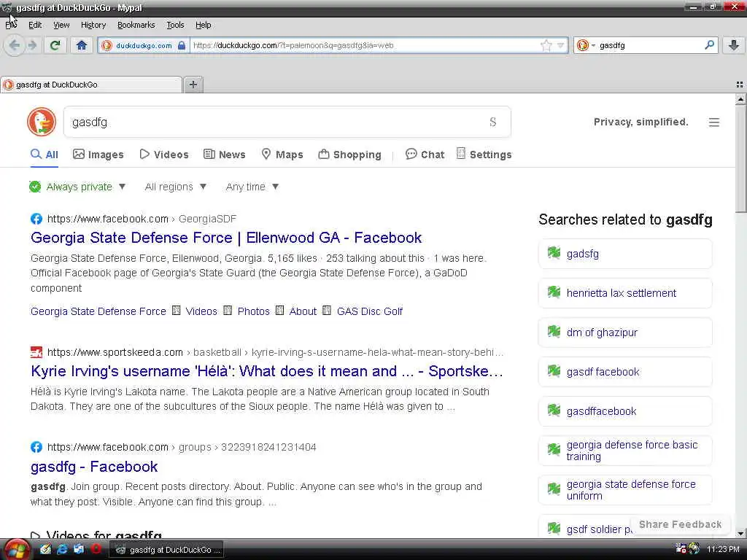The image size is (747, 560).
Task: Click the Windows Start button
Action: (17, 550)
